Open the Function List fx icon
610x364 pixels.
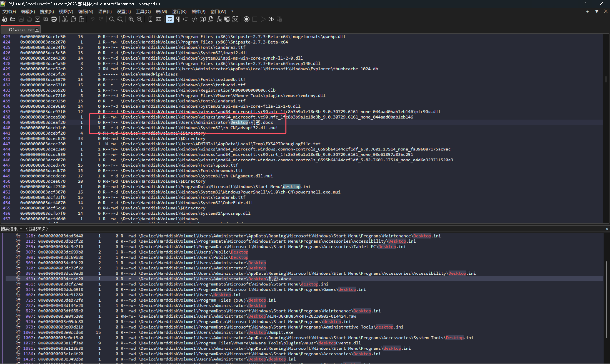click(219, 19)
